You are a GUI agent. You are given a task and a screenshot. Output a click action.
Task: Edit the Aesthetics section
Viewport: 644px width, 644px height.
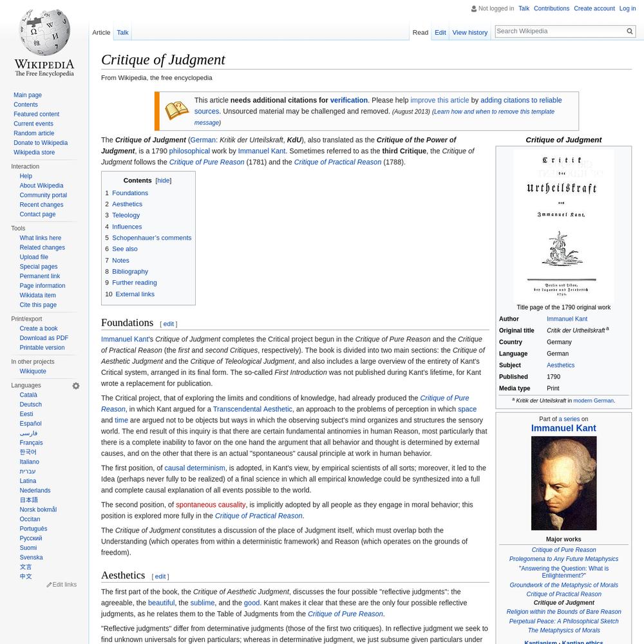pos(160,576)
